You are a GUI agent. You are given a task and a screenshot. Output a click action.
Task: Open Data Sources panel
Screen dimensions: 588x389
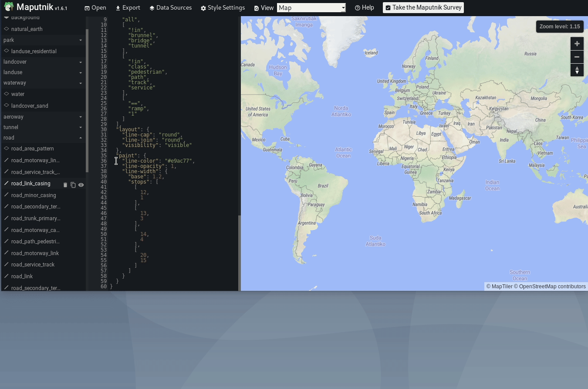[152, 7]
